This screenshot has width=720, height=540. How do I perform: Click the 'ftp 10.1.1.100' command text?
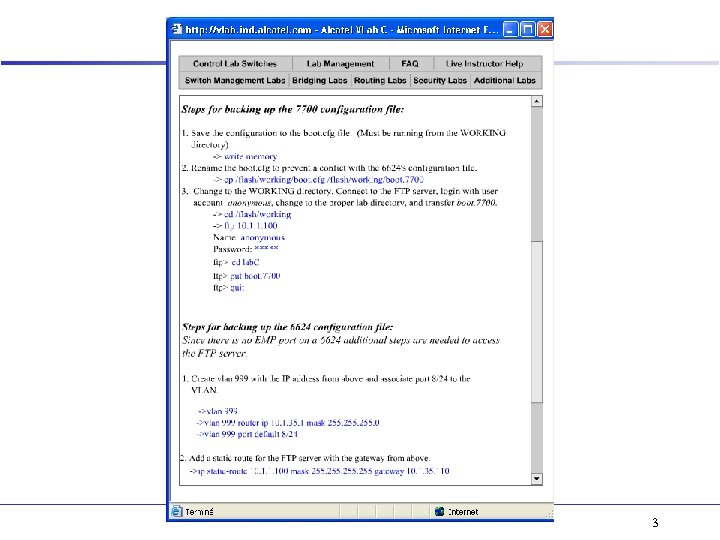click(x=251, y=225)
